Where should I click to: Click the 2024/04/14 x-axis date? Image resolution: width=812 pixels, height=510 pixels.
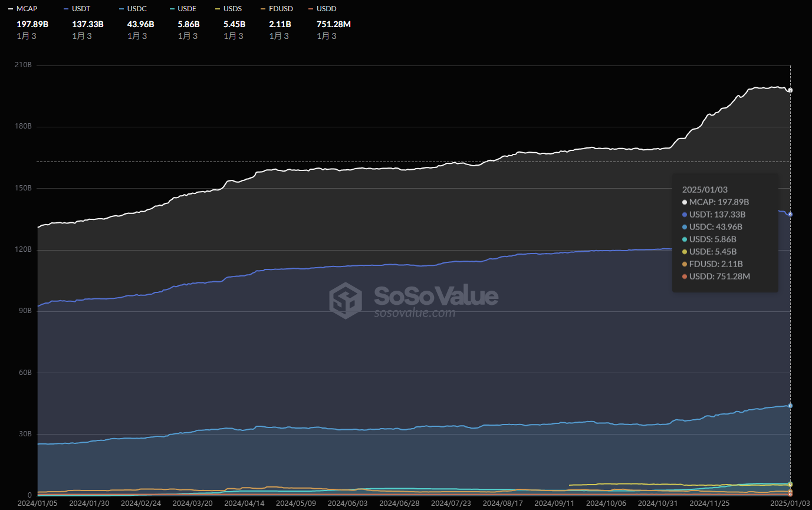[245, 504]
